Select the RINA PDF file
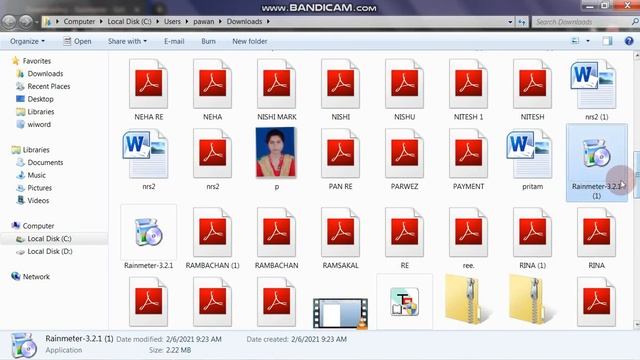The width and height of the screenshot is (640, 360). (596, 238)
